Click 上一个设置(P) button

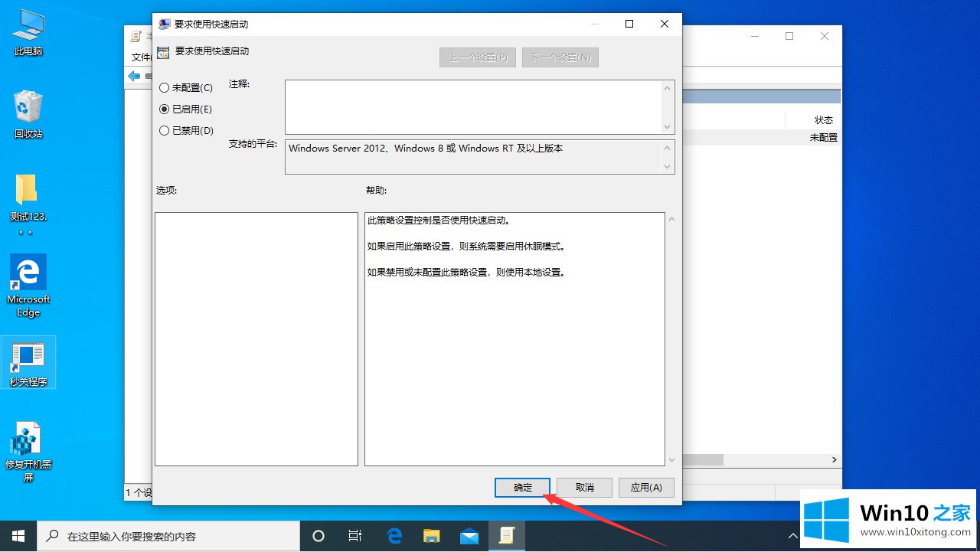pos(478,57)
